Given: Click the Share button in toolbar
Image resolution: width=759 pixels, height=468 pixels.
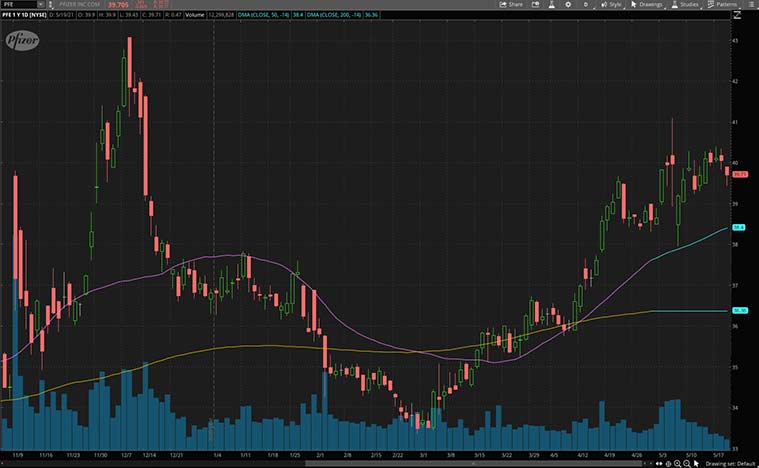Looking at the screenshot, I should pyautogui.click(x=511, y=4).
